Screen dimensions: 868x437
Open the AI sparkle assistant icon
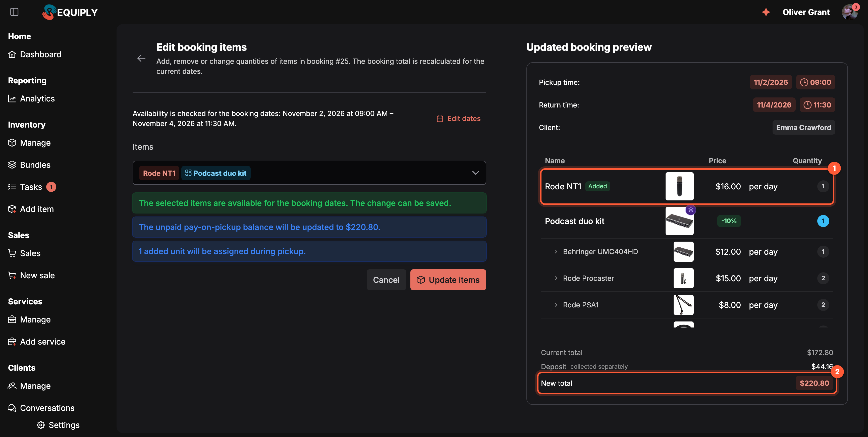[x=766, y=12]
